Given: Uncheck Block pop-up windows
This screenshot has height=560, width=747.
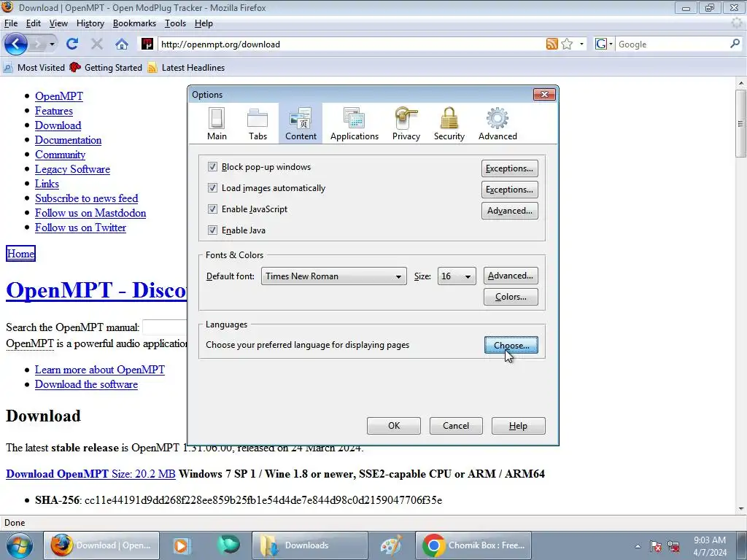Looking at the screenshot, I should [212, 167].
